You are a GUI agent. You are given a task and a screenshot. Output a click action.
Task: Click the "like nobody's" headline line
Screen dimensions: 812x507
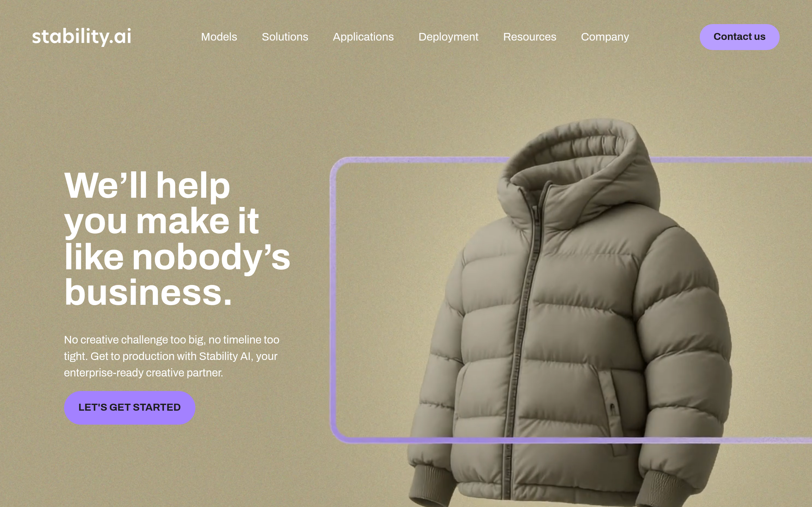(177, 257)
